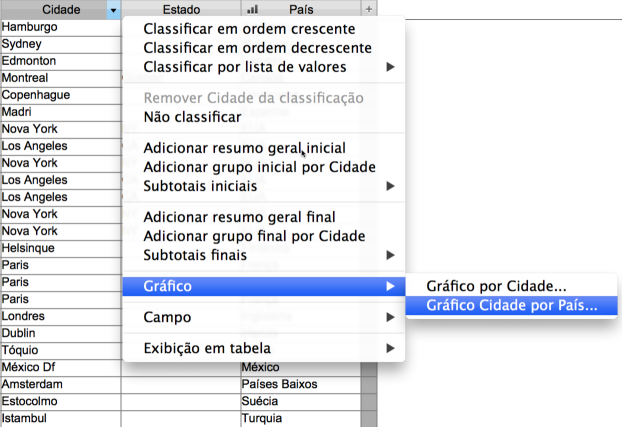Click the Helsinque cell
Viewport: 622px width, 427px height.
pyautogui.click(x=61, y=249)
